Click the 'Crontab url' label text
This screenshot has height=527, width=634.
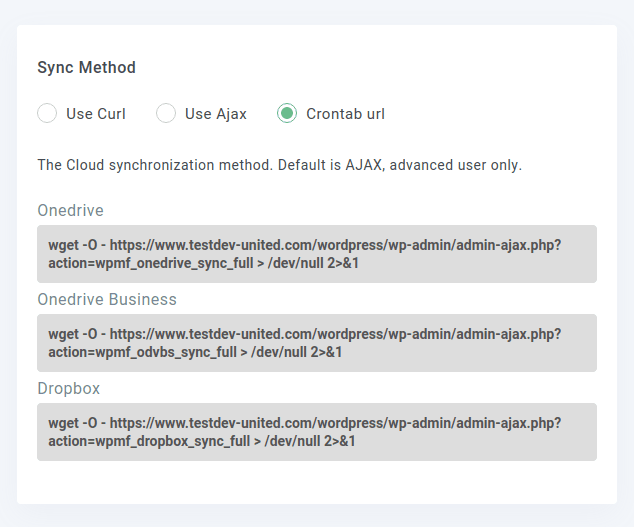pos(345,114)
